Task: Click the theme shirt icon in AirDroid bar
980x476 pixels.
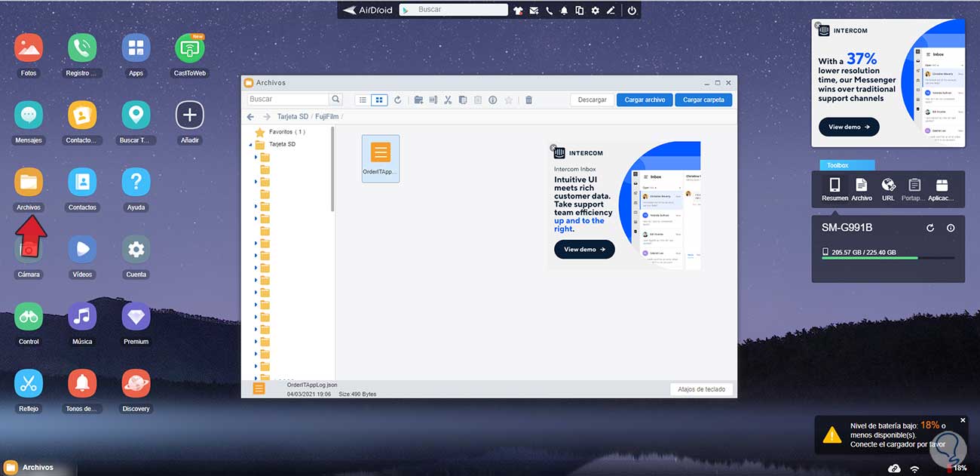Action: coord(518,11)
